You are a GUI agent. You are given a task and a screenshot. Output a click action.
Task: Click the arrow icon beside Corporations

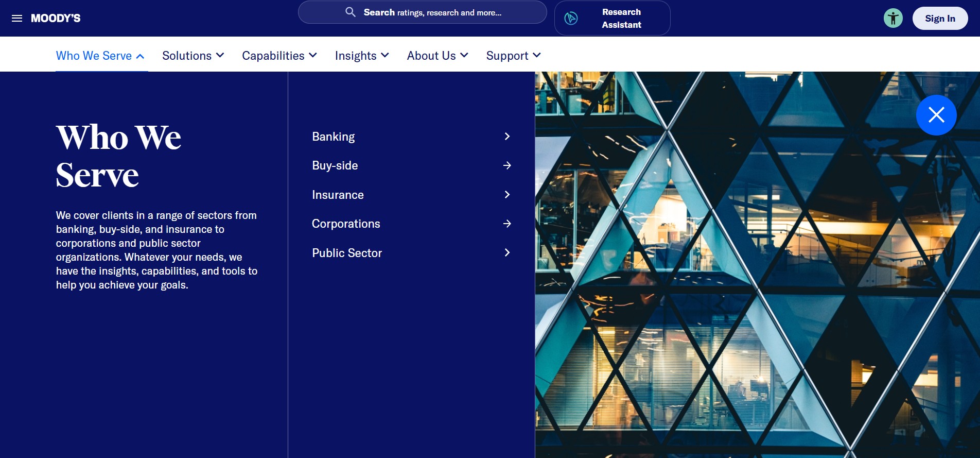tap(507, 224)
